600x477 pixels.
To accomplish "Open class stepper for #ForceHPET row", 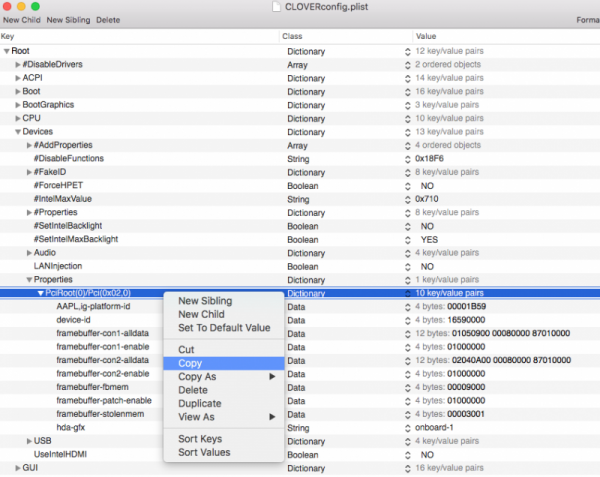I will 408,186.
